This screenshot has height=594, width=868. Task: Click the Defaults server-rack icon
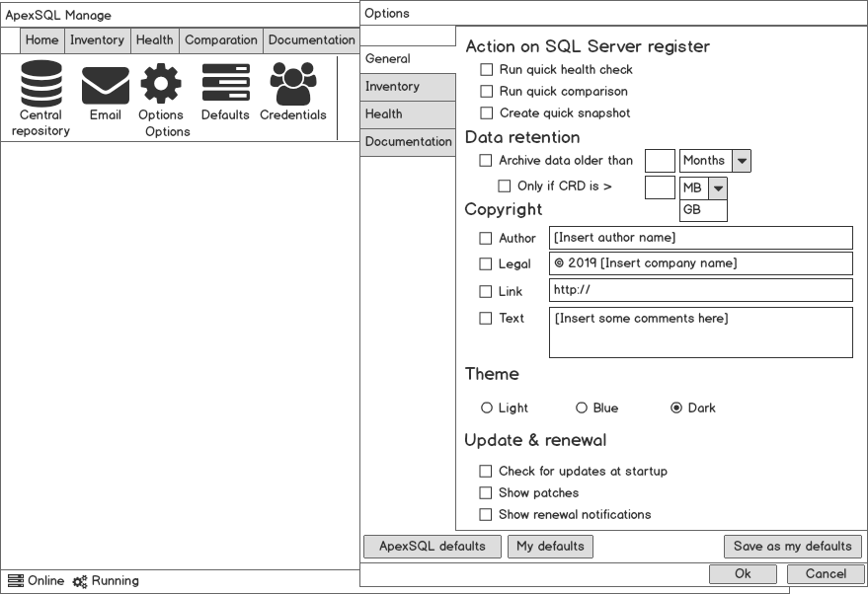[226, 83]
